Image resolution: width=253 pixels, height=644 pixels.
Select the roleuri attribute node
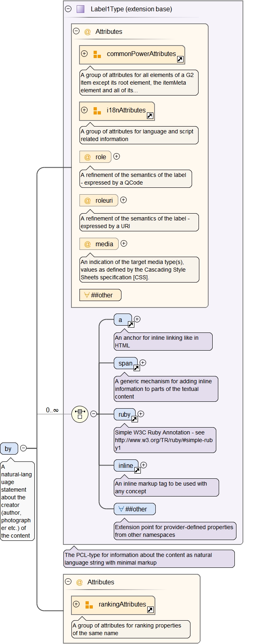coord(99,200)
